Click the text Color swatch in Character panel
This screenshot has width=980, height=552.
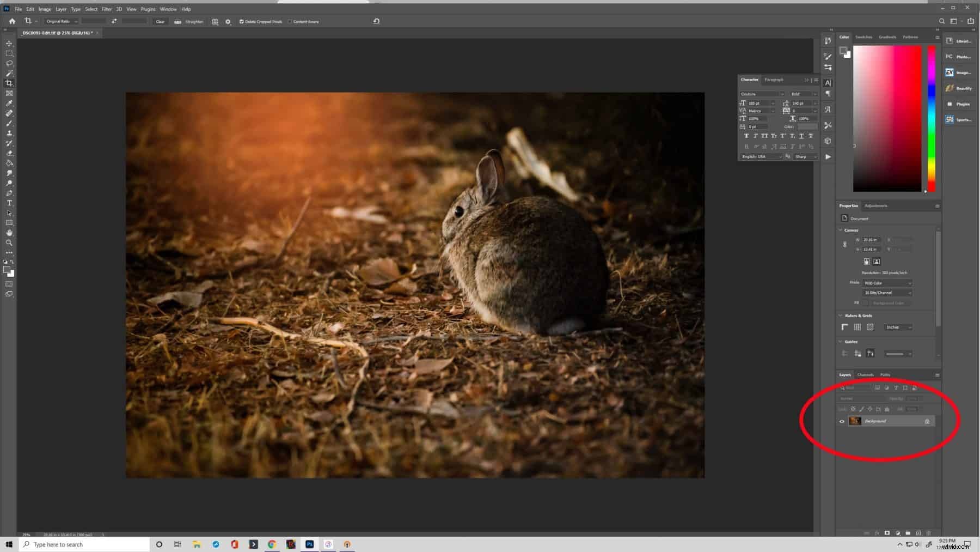click(x=808, y=126)
